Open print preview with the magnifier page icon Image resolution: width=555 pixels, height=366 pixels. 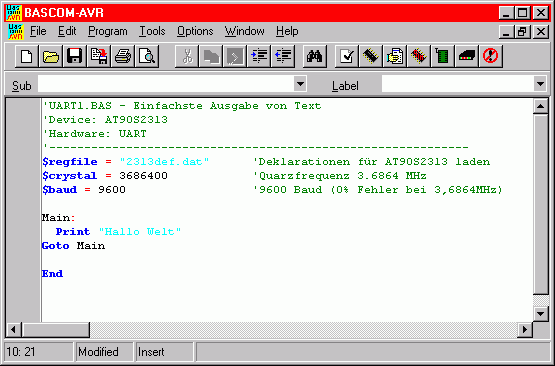coord(147,56)
